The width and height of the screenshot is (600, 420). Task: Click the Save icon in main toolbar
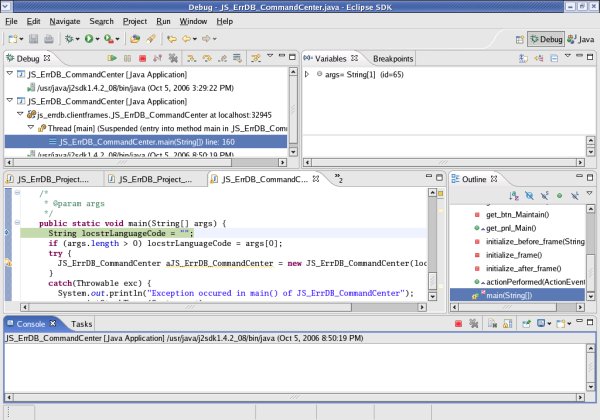coord(34,39)
